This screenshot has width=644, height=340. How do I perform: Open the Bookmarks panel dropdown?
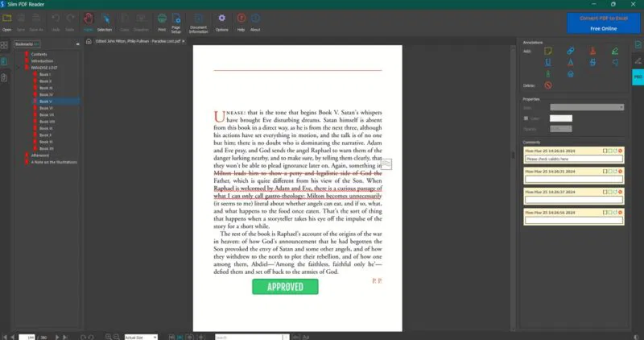point(27,44)
